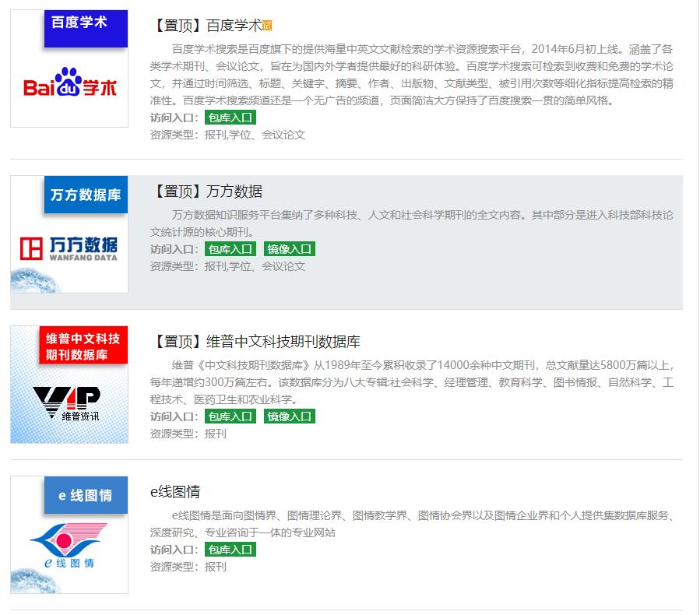
Task: Open the 【置顶】维普中文科技期刊数据库 title
Action: (255, 342)
